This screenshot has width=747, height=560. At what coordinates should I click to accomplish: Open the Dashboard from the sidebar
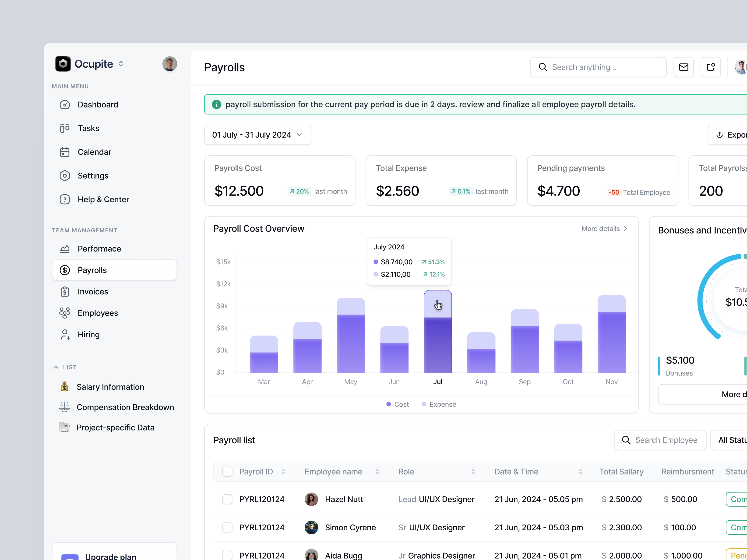pyautogui.click(x=98, y=105)
